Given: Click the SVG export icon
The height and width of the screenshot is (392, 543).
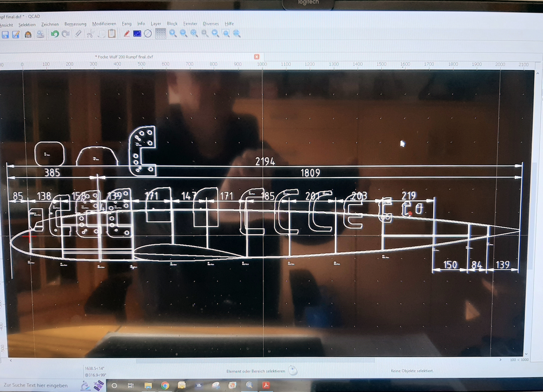Looking at the screenshot, I should (x=28, y=34).
